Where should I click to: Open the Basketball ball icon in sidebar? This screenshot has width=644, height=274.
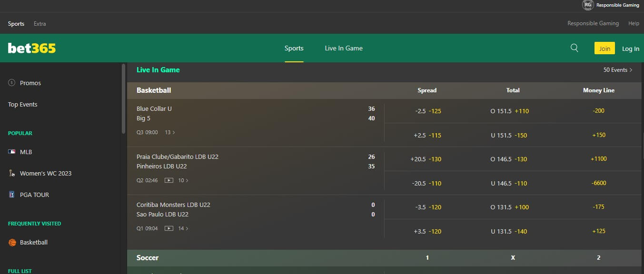pyautogui.click(x=12, y=242)
